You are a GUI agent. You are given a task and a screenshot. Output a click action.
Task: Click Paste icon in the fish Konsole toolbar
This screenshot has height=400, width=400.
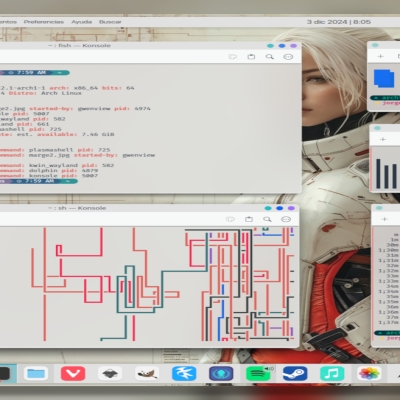click(x=251, y=57)
